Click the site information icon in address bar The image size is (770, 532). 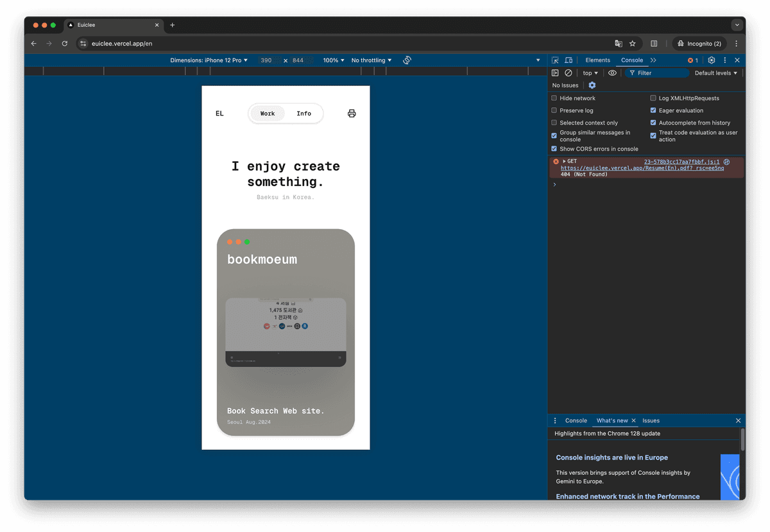(x=83, y=44)
